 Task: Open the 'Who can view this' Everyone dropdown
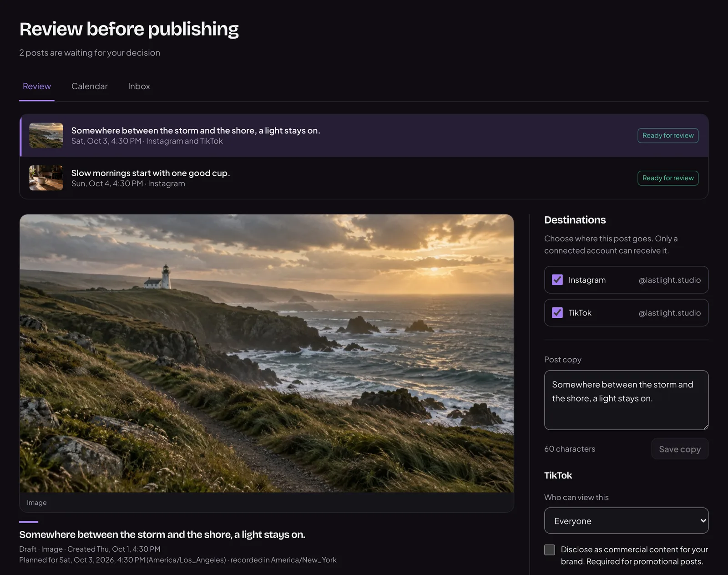(x=626, y=521)
